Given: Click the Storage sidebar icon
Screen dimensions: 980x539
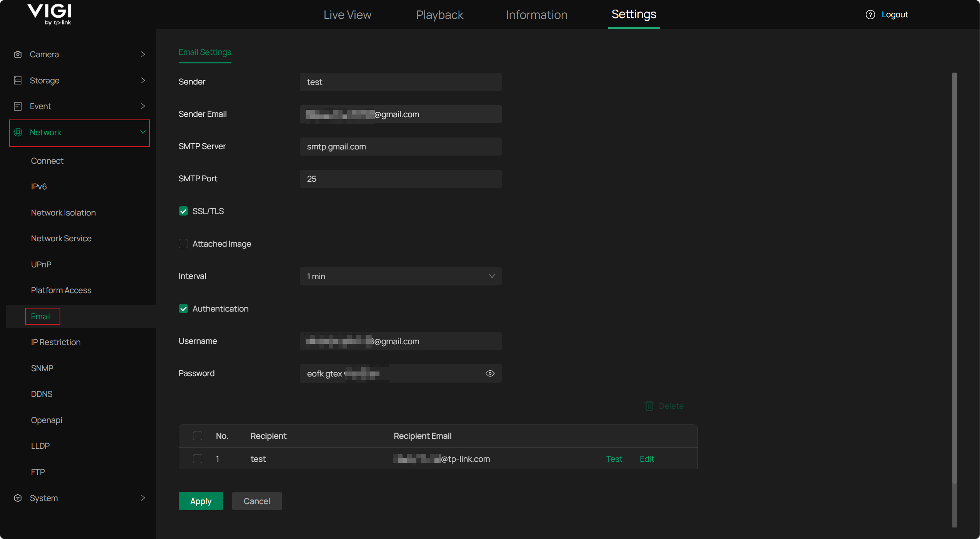Looking at the screenshot, I should [18, 80].
